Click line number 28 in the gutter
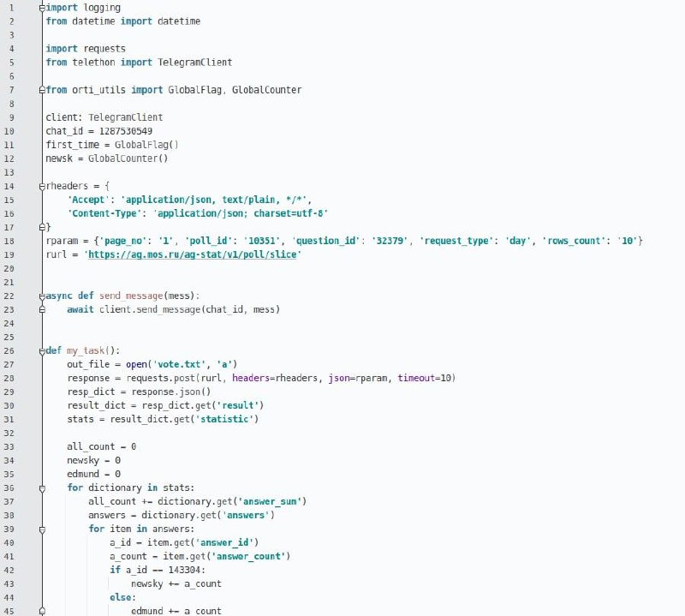The height and width of the screenshot is (616, 685). 9,378
